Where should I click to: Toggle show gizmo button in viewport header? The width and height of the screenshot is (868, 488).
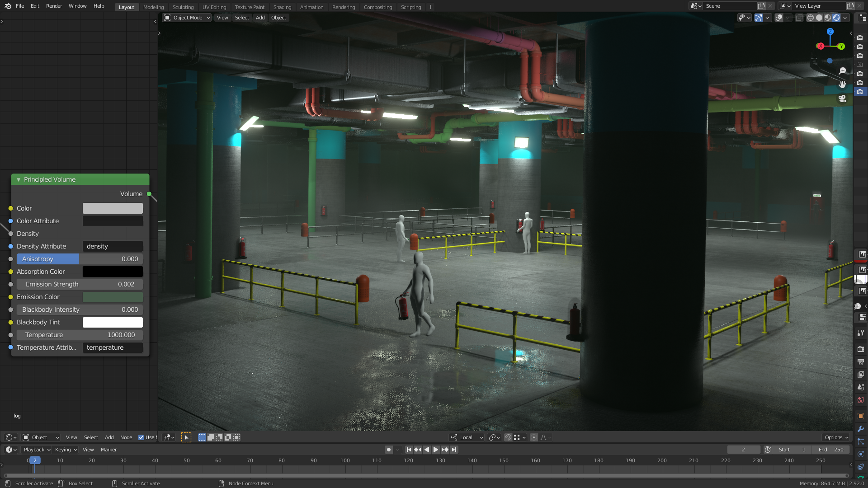758,18
